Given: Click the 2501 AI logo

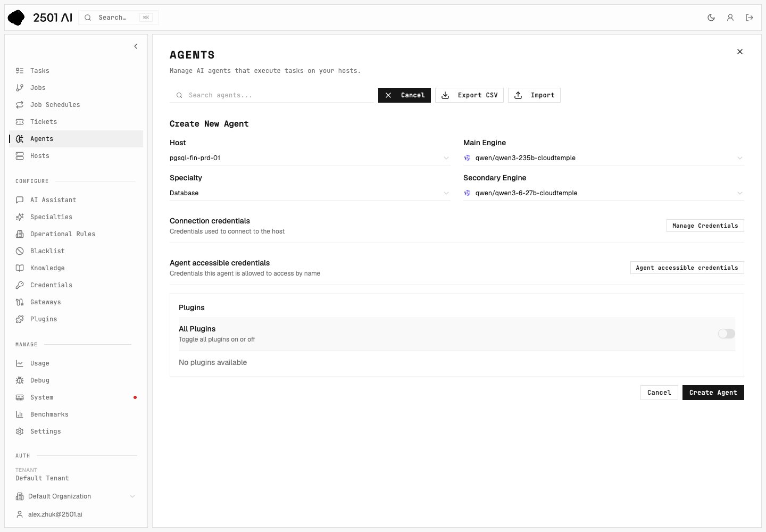Looking at the screenshot, I should (40, 18).
